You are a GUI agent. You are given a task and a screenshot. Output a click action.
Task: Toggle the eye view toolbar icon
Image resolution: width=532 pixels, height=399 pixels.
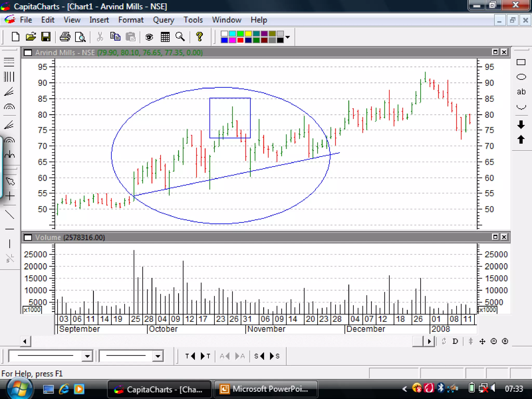click(149, 37)
